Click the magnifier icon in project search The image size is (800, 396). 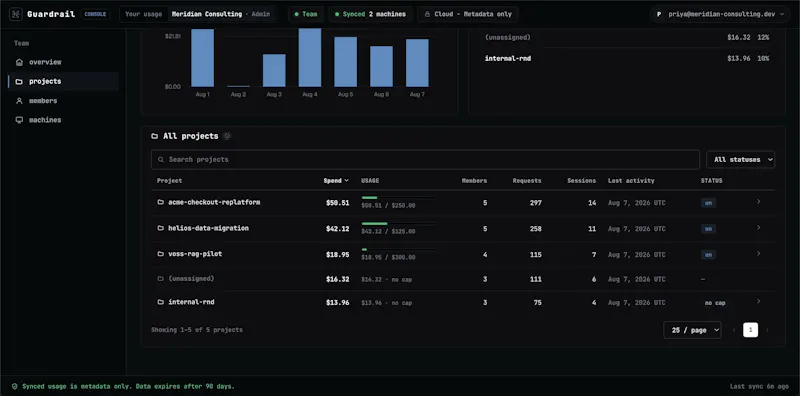coord(161,160)
